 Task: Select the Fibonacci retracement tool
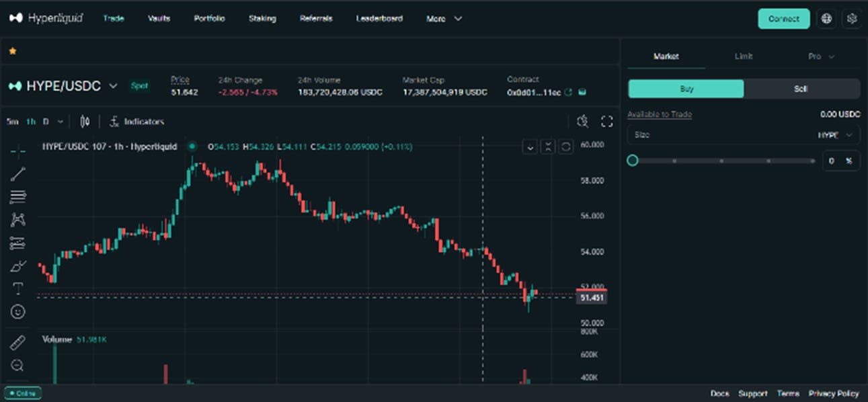point(18,196)
